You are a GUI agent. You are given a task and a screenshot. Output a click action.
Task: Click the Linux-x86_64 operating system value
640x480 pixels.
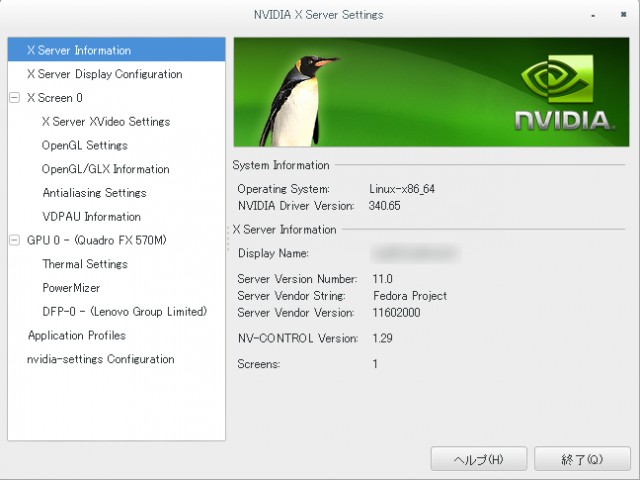(x=402, y=189)
